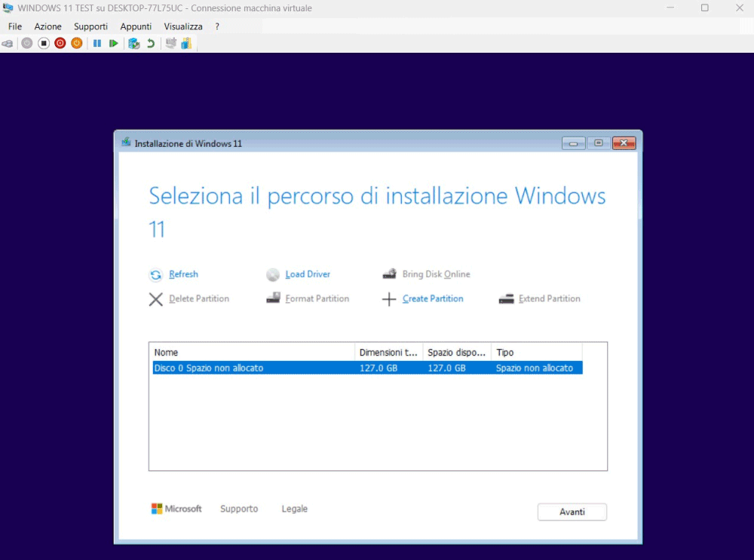Click the Extend Partition label
This screenshot has height=560, width=754.
point(549,298)
